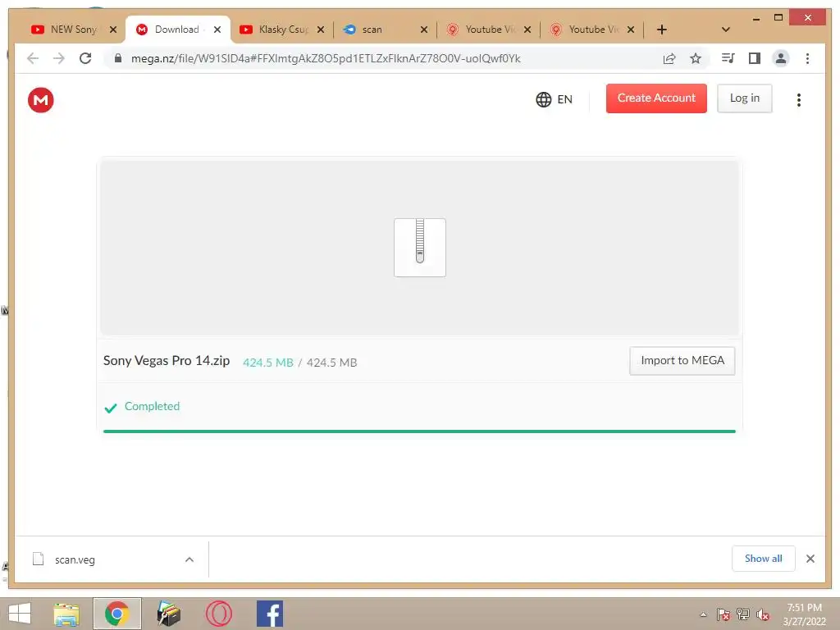Open the EN language selector

pyautogui.click(x=554, y=99)
